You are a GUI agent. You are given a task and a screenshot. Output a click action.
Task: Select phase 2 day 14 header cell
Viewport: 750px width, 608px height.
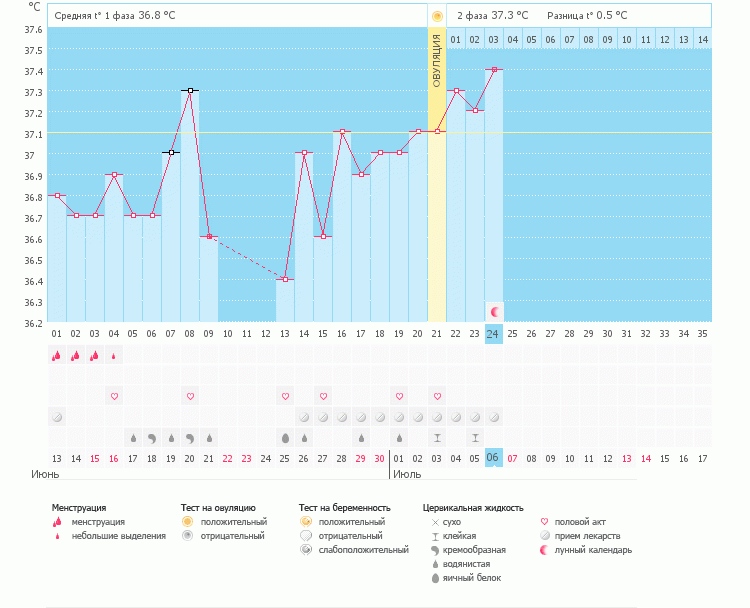pos(703,39)
